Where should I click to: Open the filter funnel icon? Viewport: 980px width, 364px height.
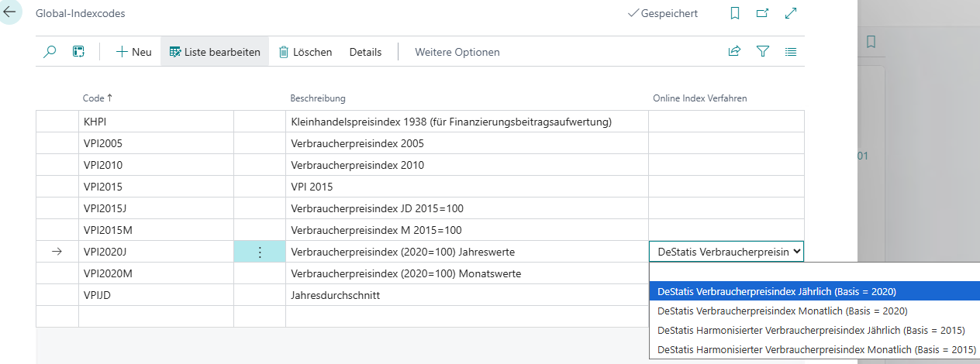(x=763, y=52)
